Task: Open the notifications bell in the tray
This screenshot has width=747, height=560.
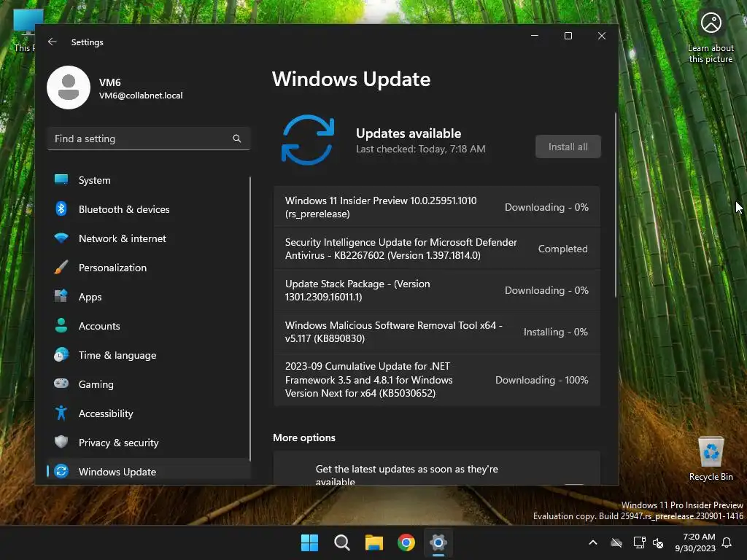Action: click(727, 542)
